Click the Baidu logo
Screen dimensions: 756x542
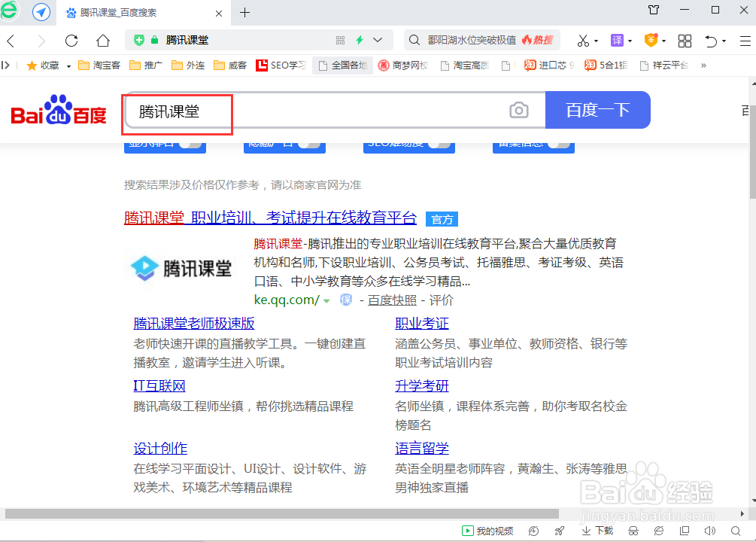tap(59, 111)
